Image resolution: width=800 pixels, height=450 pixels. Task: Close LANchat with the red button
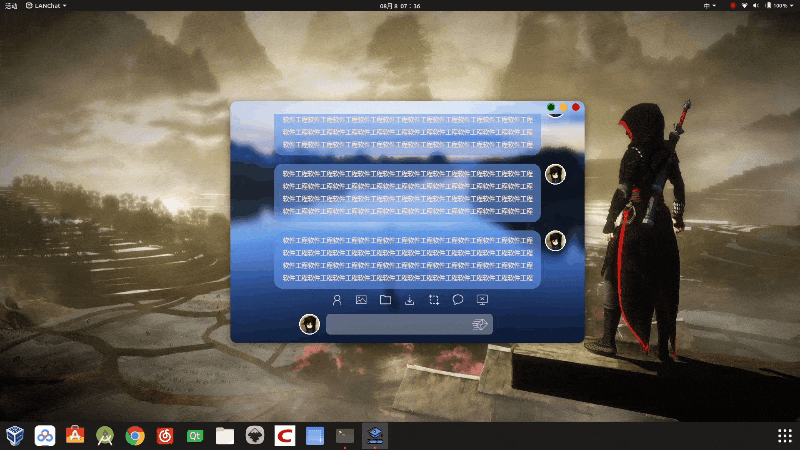click(x=576, y=107)
